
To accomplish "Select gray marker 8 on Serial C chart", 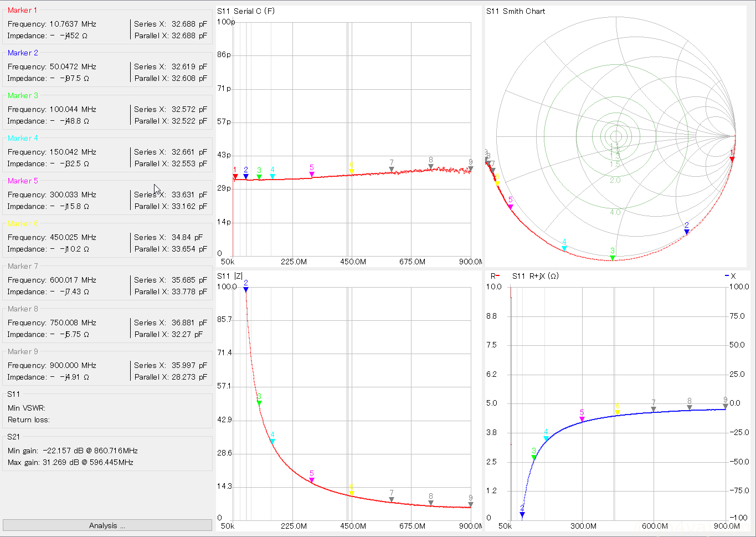I will tap(431, 167).
